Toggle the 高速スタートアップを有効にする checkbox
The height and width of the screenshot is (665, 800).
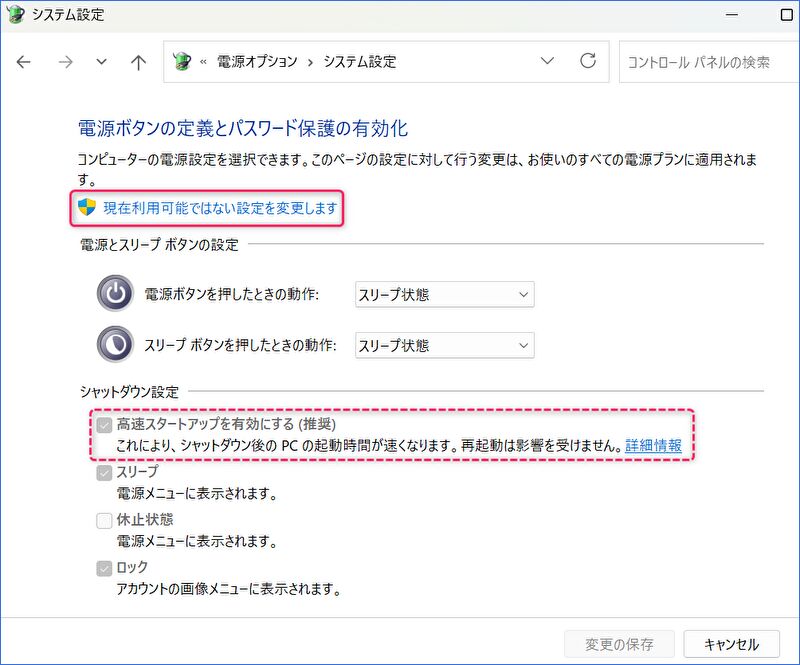point(104,424)
